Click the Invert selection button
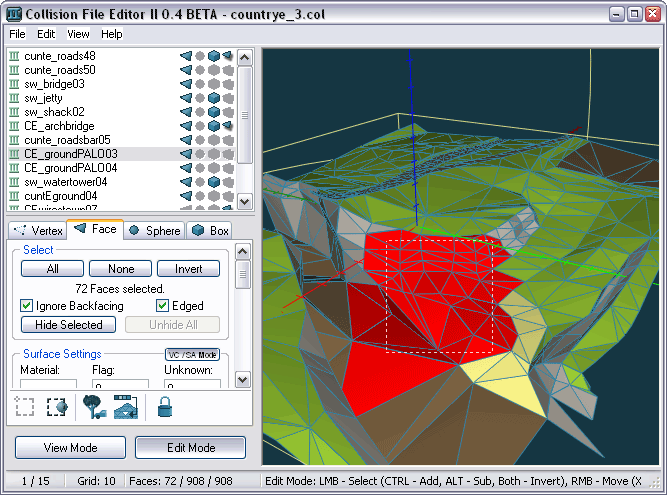This screenshot has width=667, height=495. coord(188,269)
